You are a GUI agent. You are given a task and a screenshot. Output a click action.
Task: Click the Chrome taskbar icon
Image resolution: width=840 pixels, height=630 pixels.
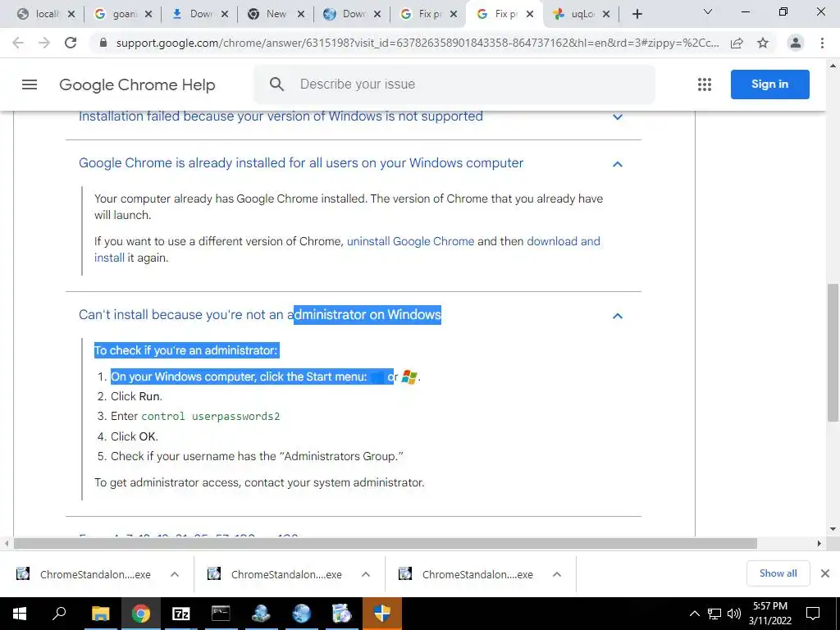(140, 614)
